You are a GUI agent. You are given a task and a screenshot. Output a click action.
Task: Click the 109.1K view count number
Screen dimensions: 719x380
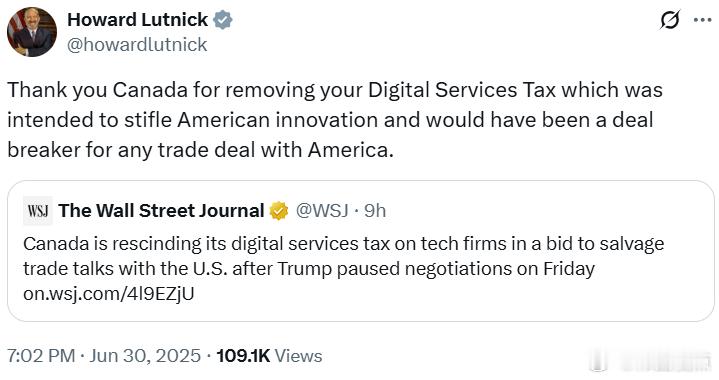click(243, 356)
